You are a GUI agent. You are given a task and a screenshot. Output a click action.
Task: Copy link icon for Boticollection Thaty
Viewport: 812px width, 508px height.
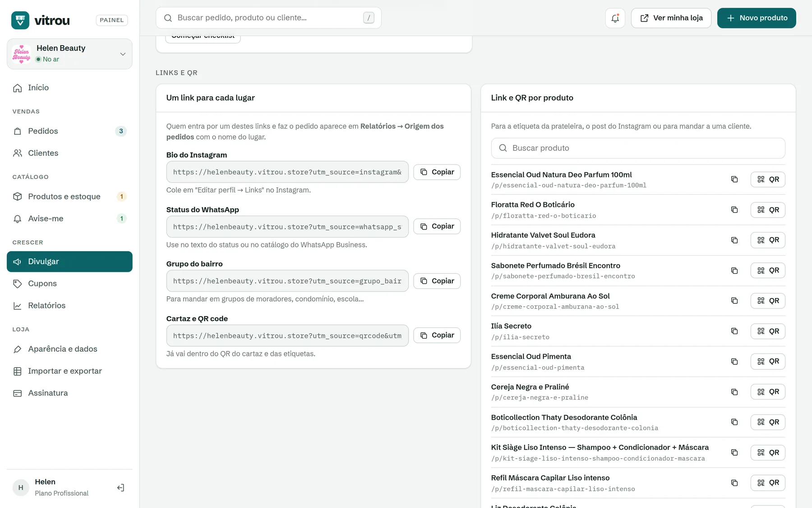[x=734, y=422]
